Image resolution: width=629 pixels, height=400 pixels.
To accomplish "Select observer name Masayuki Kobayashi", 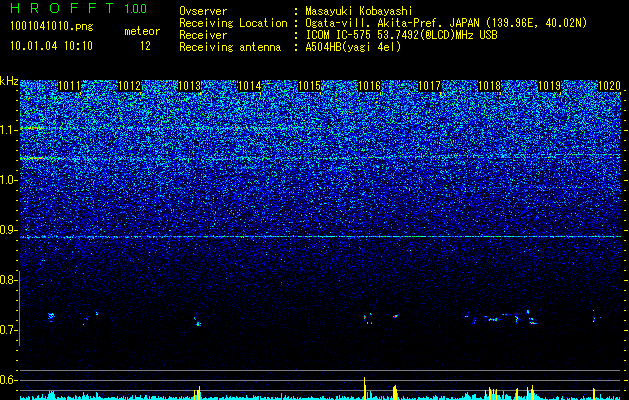I will [x=359, y=11].
